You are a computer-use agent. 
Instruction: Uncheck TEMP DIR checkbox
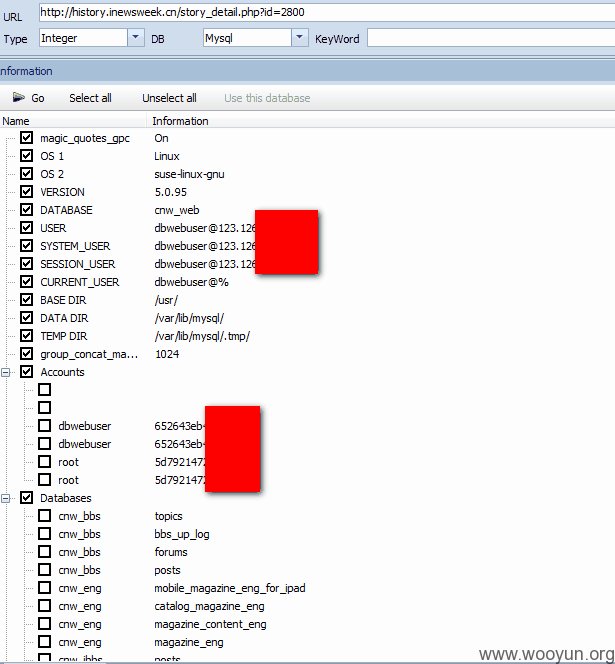coord(27,335)
